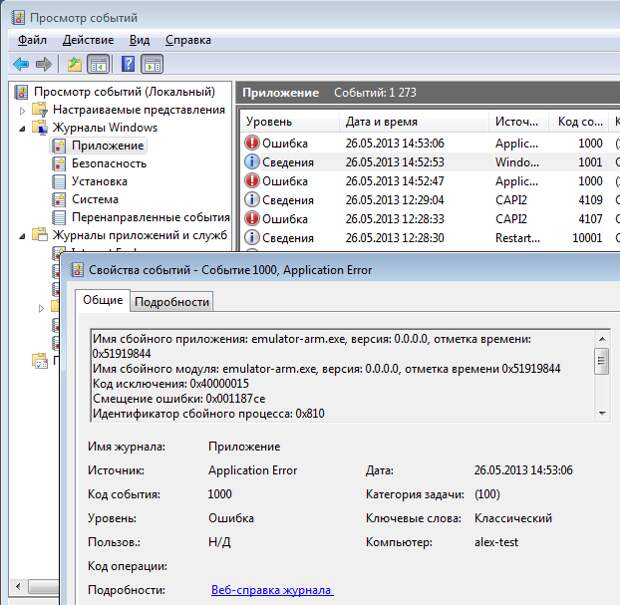Click tree pane left scroll arrow
The image size is (620, 605).
point(19,586)
